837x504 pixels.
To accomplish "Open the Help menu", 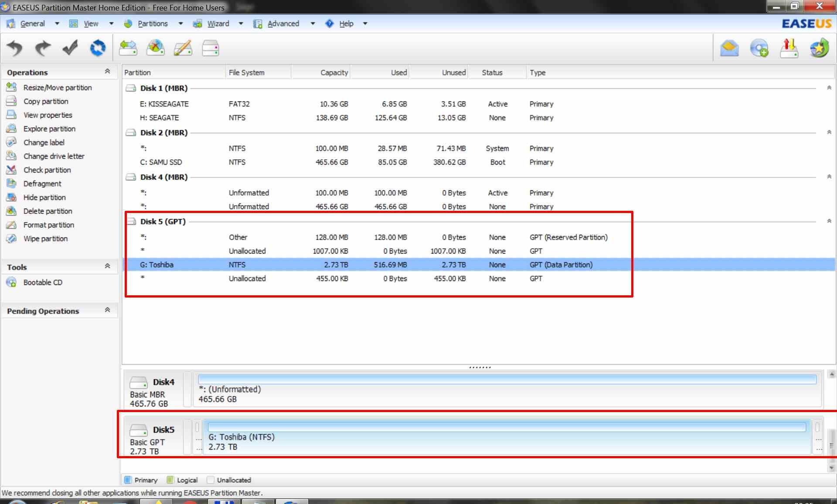I will click(x=346, y=24).
